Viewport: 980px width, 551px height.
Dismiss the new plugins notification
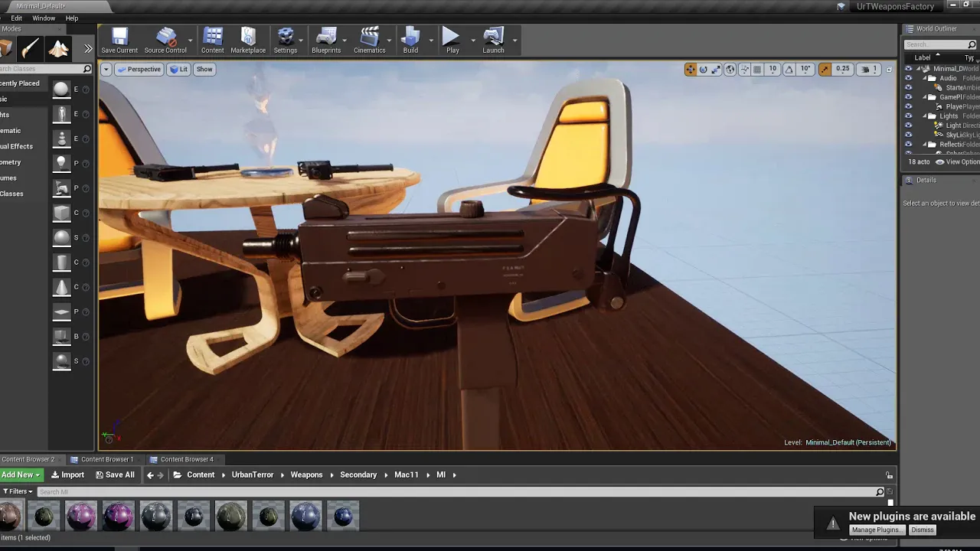923,530
